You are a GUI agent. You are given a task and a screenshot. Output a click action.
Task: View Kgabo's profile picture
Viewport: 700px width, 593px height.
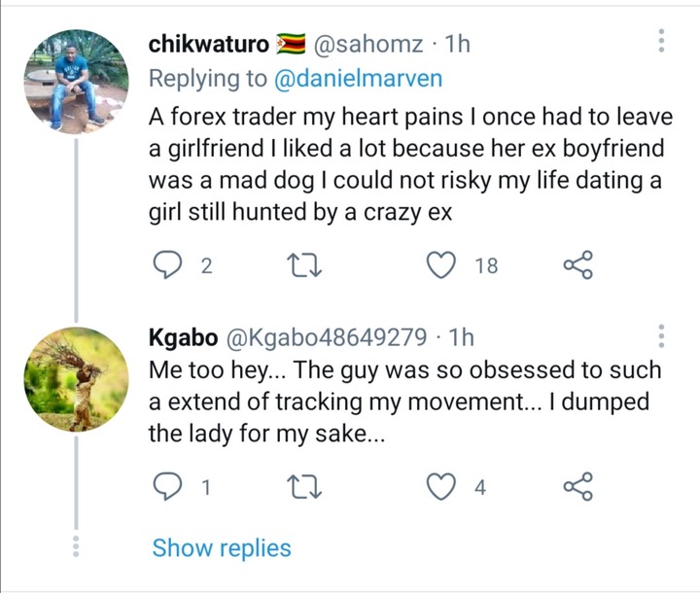click(x=77, y=379)
